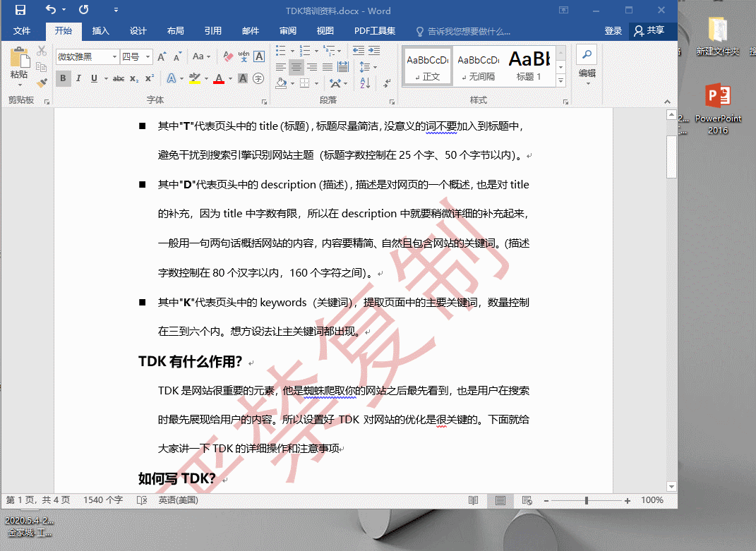Clear all formatting with the eraser icon

[x=227, y=56]
